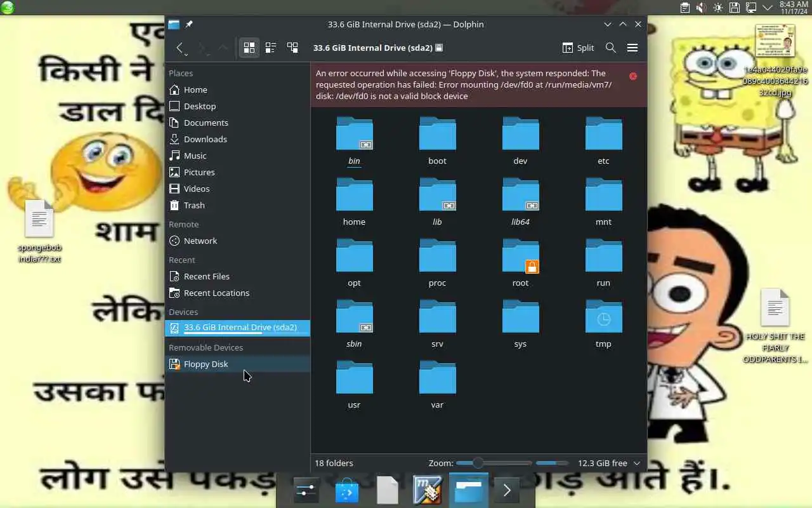Switch to Icons view mode
The height and width of the screenshot is (508, 812).
249,48
